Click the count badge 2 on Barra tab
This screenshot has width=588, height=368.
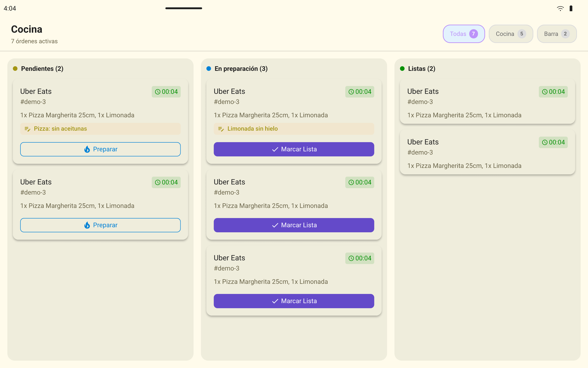[x=565, y=34]
